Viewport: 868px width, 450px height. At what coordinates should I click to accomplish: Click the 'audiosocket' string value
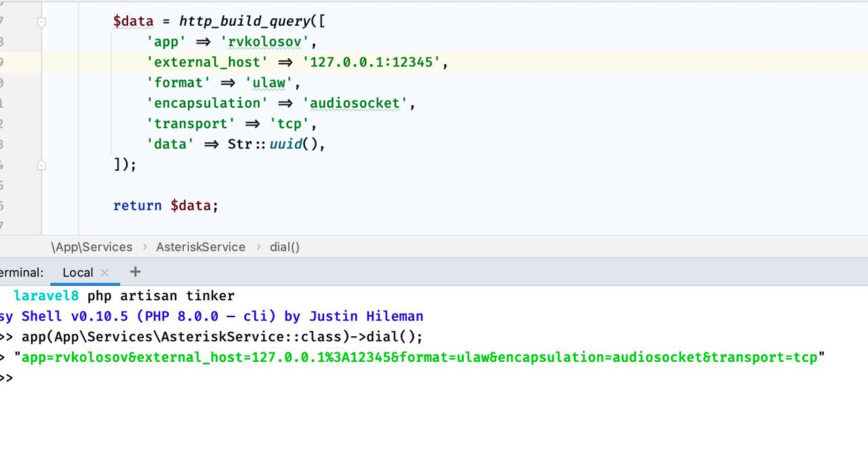coord(355,103)
